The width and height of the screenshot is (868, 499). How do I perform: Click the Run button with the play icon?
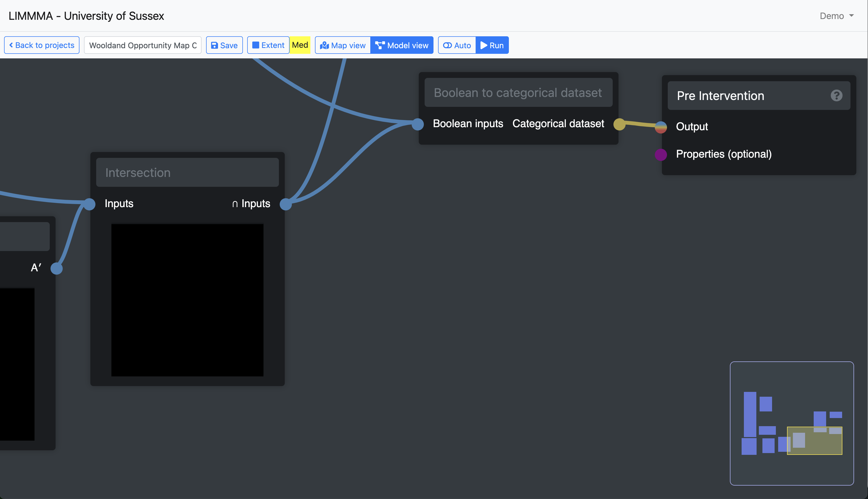coord(492,45)
